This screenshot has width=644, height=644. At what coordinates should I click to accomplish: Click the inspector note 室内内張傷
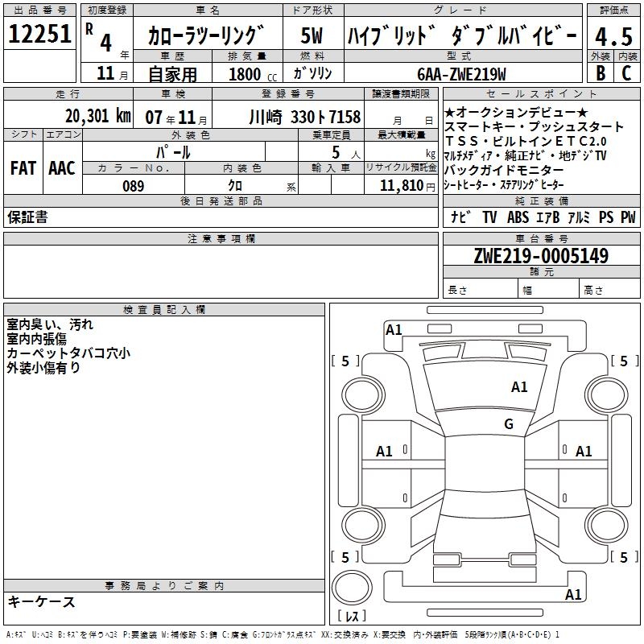(x=36, y=339)
